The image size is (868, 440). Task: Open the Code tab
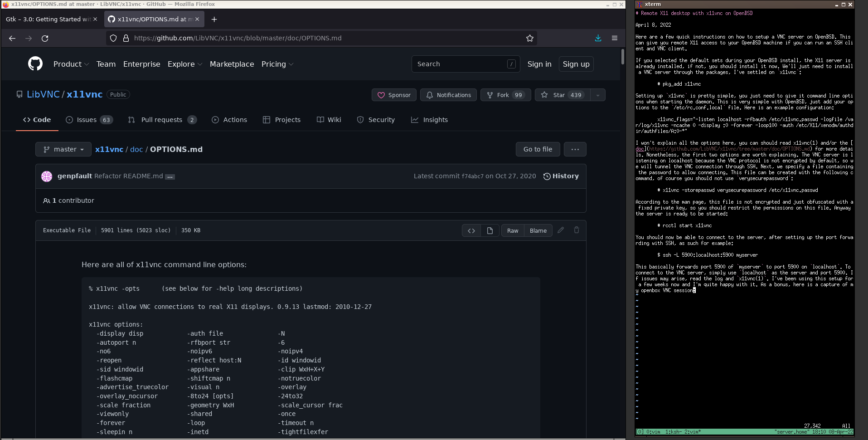point(37,120)
